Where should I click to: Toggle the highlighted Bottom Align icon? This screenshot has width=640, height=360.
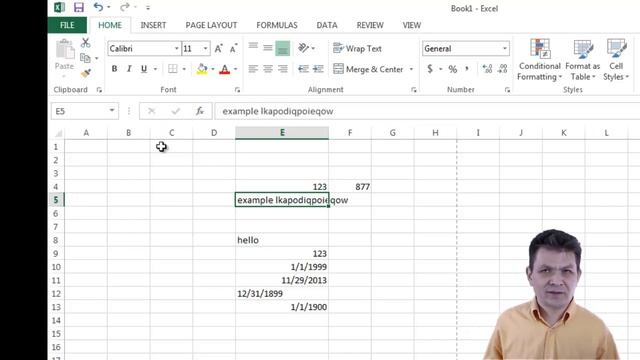[x=282, y=48]
